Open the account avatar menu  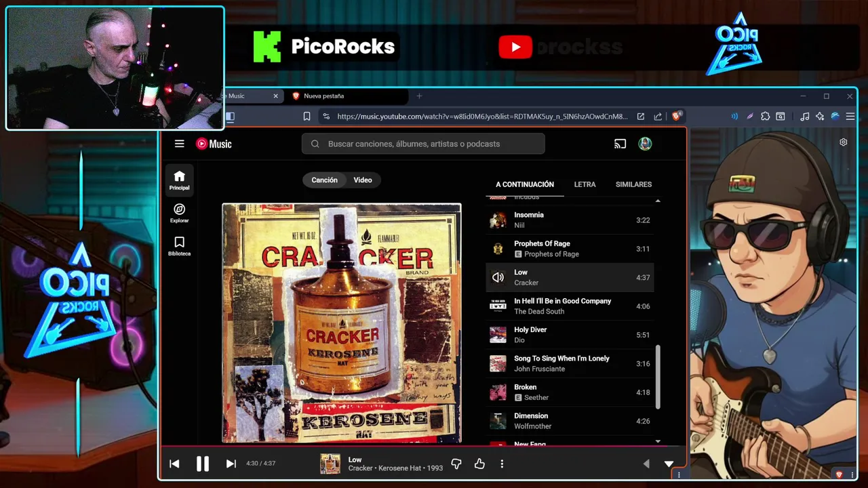(645, 144)
